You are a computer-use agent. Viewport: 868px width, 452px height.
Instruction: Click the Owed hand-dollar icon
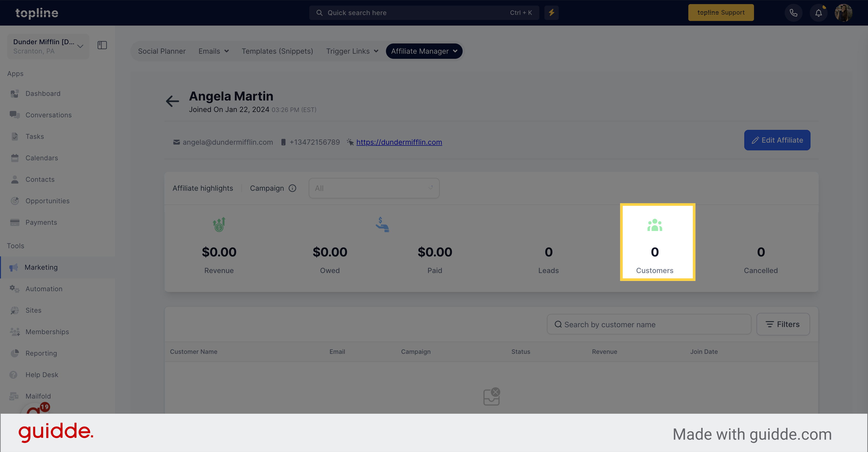click(x=382, y=224)
